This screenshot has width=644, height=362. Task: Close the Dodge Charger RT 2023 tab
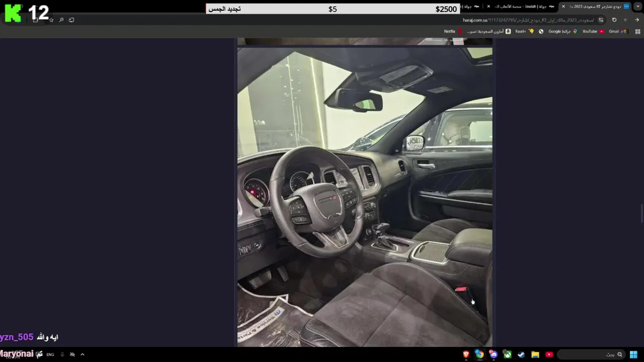563,7
